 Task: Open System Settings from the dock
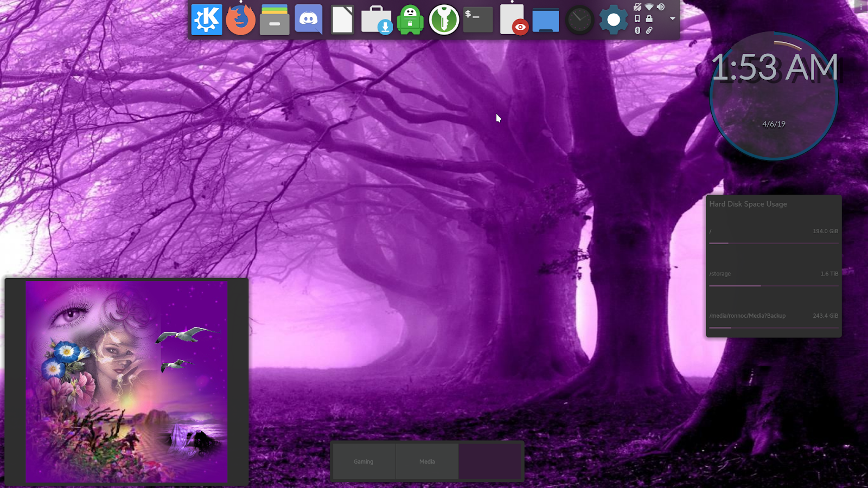(x=613, y=19)
